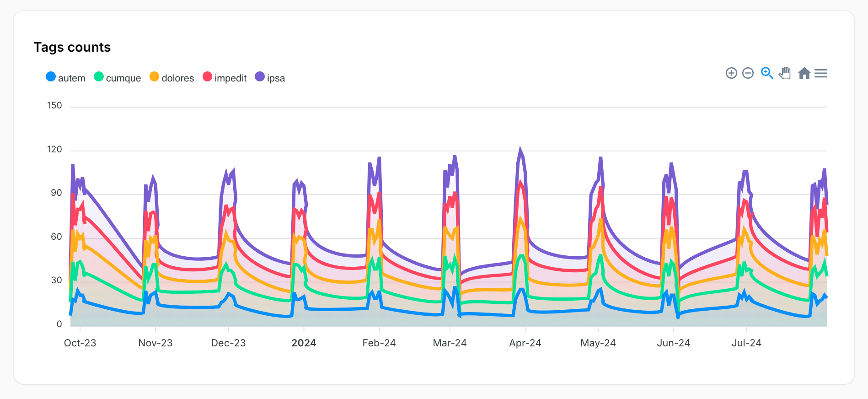Viewport: 868px width, 399px height.
Task: Click the purple ipsa legend marker
Action: tap(260, 77)
